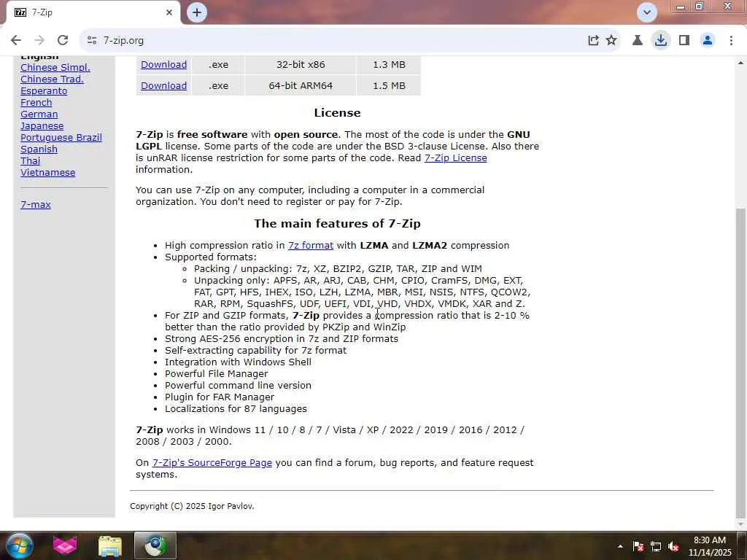Viewport: 747px width, 560px height.
Task: Go back with the browser back arrow
Action: click(x=16, y=41)
